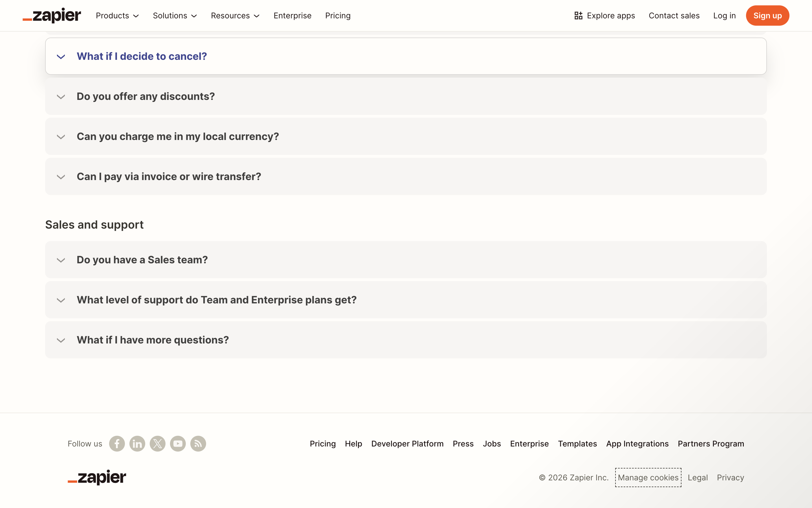This screenshot has height=508, width=812.
Task: Expand "Do you have a Sales team?"
Action: click(x=406, y=260)
